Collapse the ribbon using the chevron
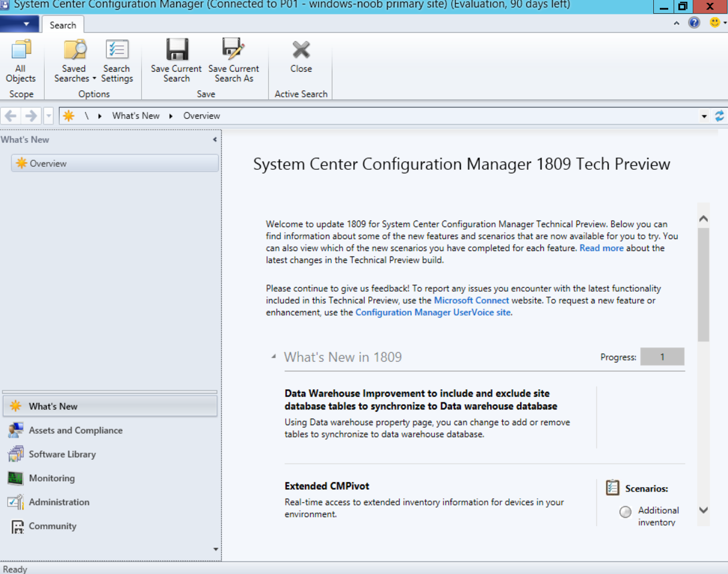This screenshot has height=574, width=728. (x=677, y=23)
